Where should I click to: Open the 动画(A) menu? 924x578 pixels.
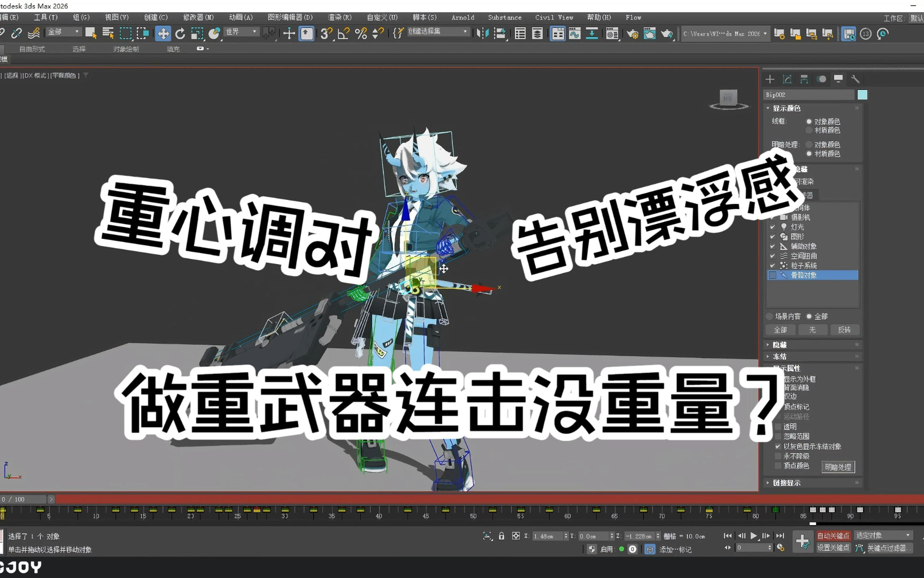(241, 17)
